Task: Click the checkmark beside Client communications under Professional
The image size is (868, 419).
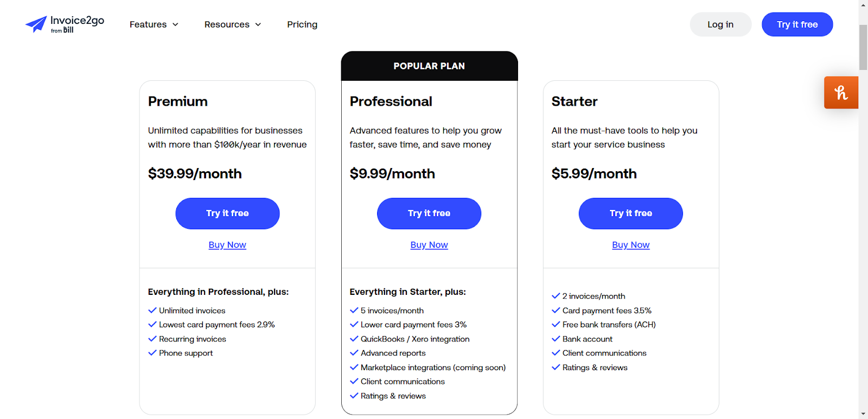Action: click(x=354, y=381)
